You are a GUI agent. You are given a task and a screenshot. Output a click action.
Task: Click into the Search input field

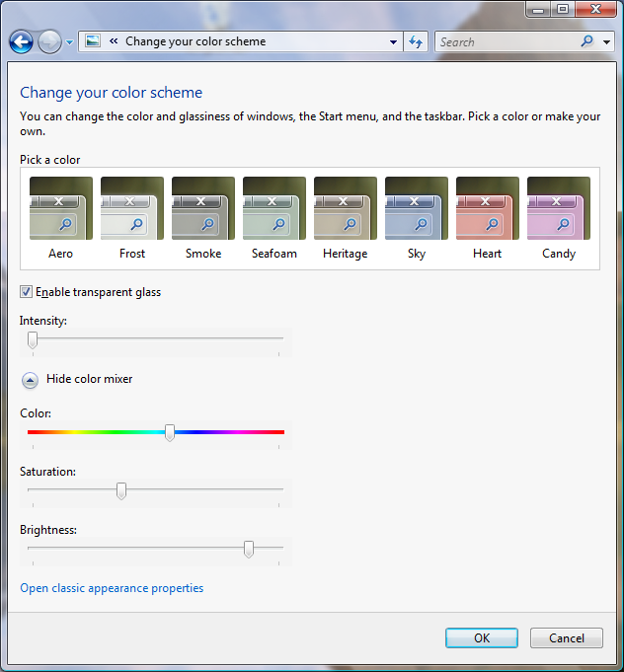pyautogui.click(x=508, y=42)
